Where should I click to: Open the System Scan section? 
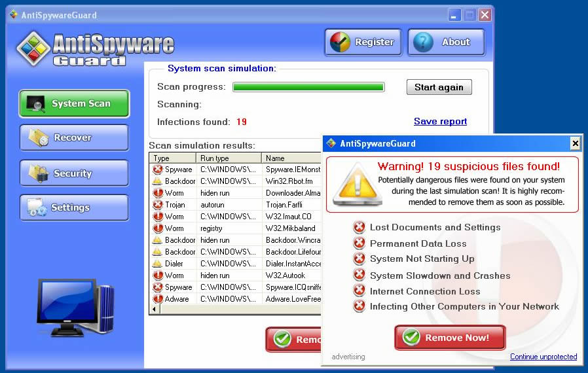[74, 103]
